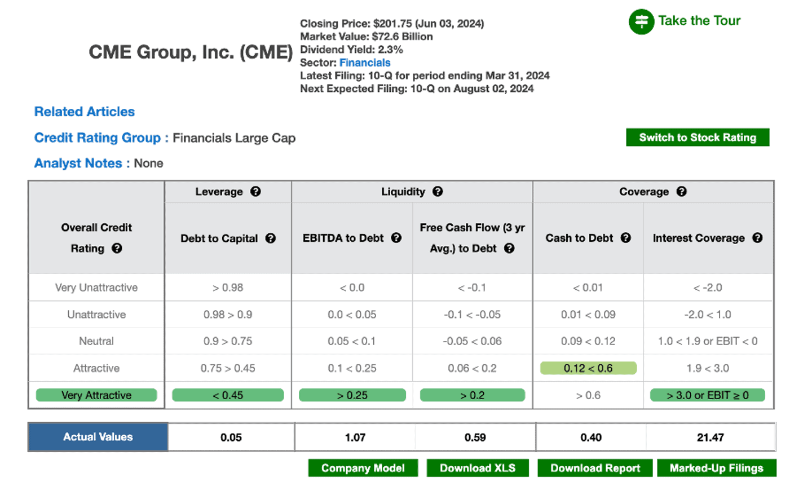Click the actual value 1.07
The image size is (812, 504).
[355, 437]
